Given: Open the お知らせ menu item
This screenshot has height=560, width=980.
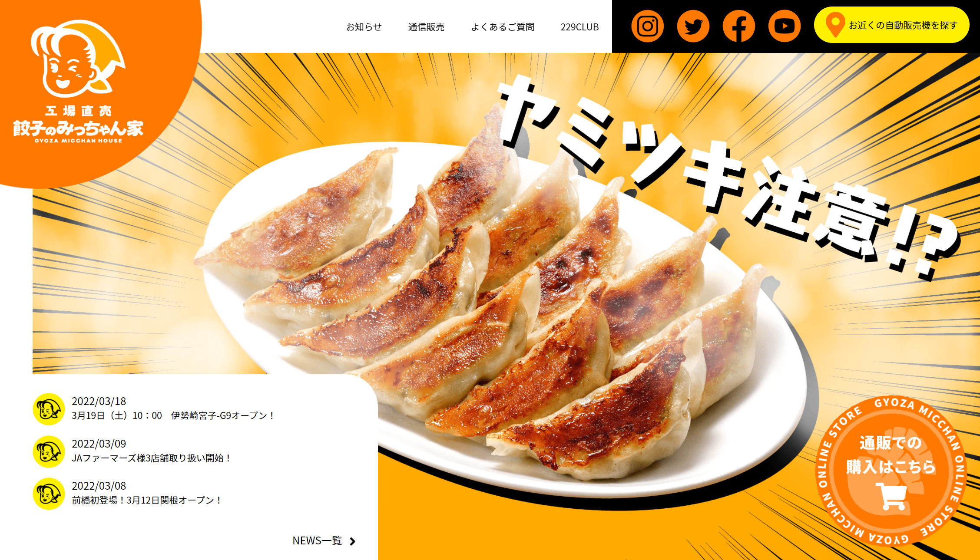Looking at the screenshot, I should pyautogui.click(x=364, y=27).
